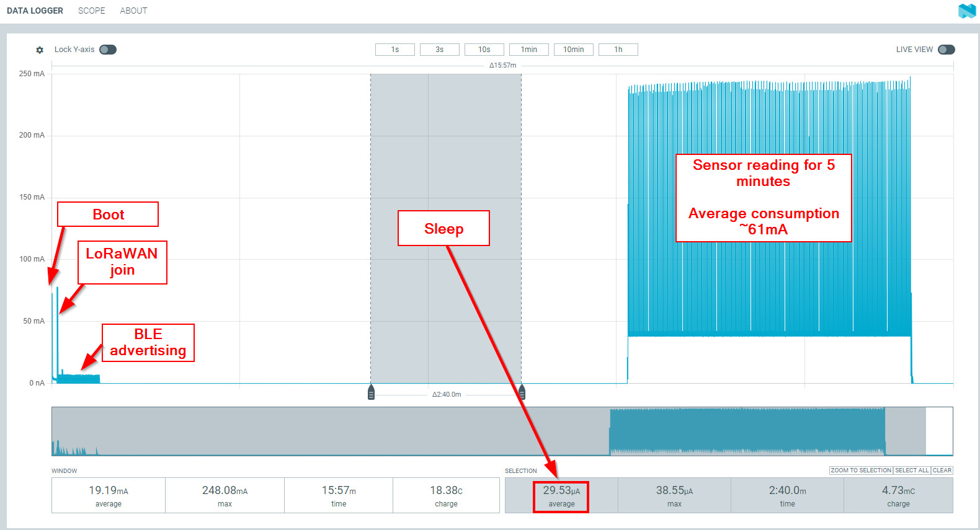Open chart settings gear icon

coord(40,50)
